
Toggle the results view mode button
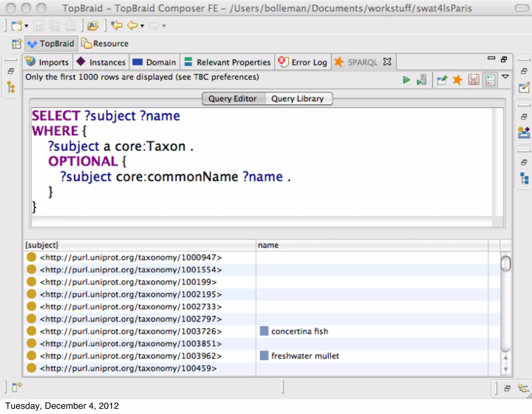tap(490, 80)
